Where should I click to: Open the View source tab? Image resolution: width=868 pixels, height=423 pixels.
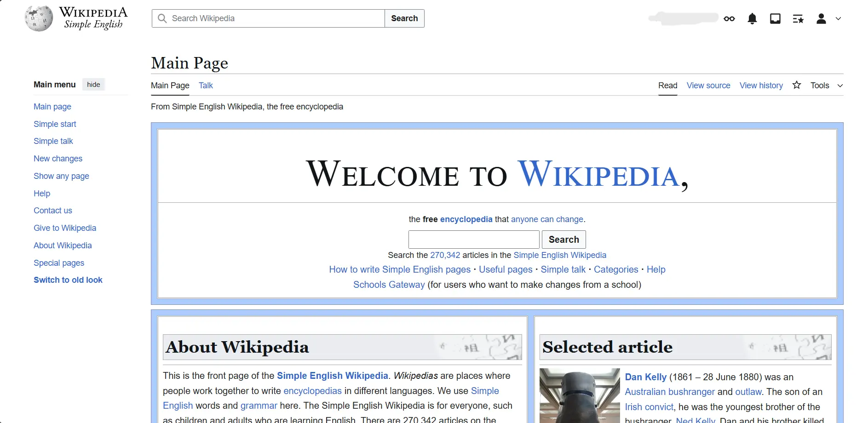click(708, 86)
